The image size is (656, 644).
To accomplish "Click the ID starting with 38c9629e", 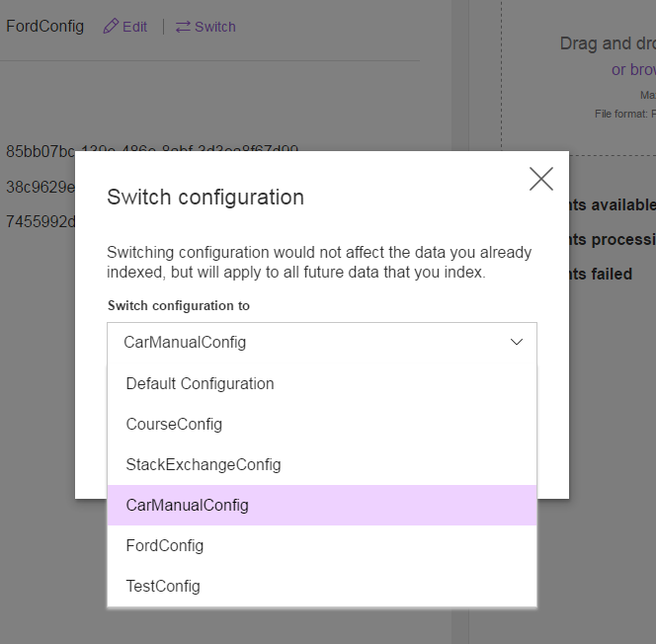I will tap(41, 187).
